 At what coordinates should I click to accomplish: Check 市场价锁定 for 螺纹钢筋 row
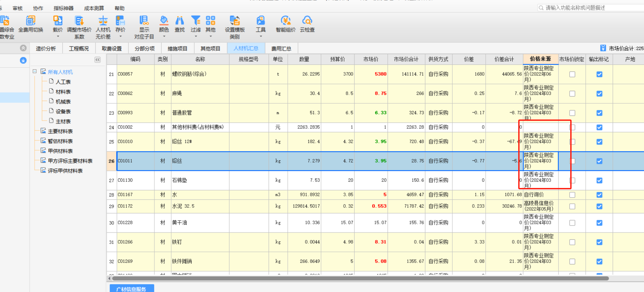pos(572,74)
